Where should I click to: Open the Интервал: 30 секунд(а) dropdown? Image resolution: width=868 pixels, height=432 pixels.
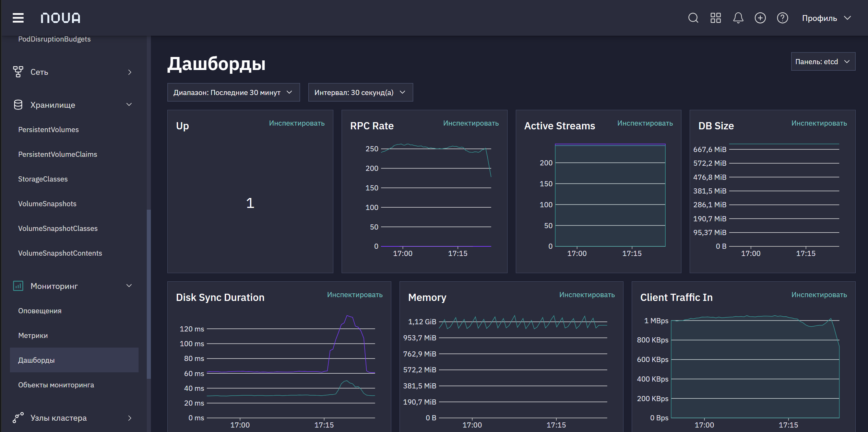360,92
